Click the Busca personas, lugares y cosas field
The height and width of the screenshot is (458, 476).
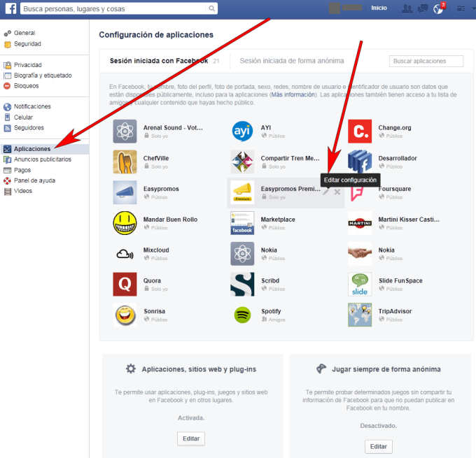point(114,9)
